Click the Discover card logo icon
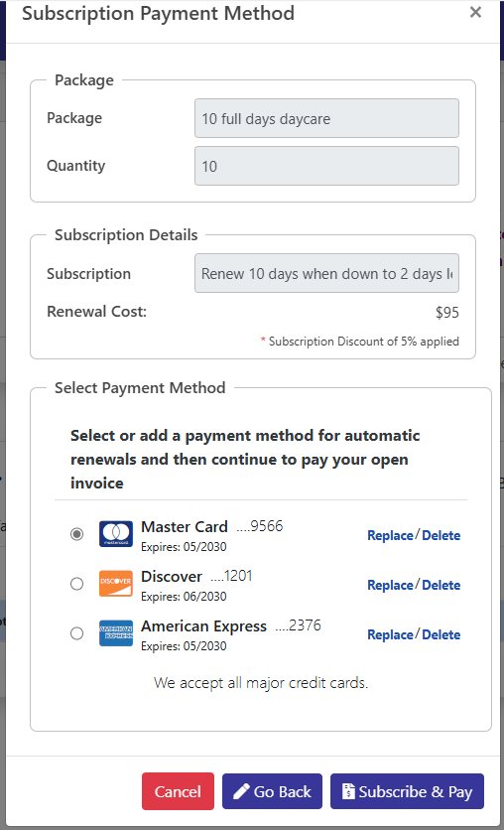Viewport: 504px width, 830px height. coord(116,584)
